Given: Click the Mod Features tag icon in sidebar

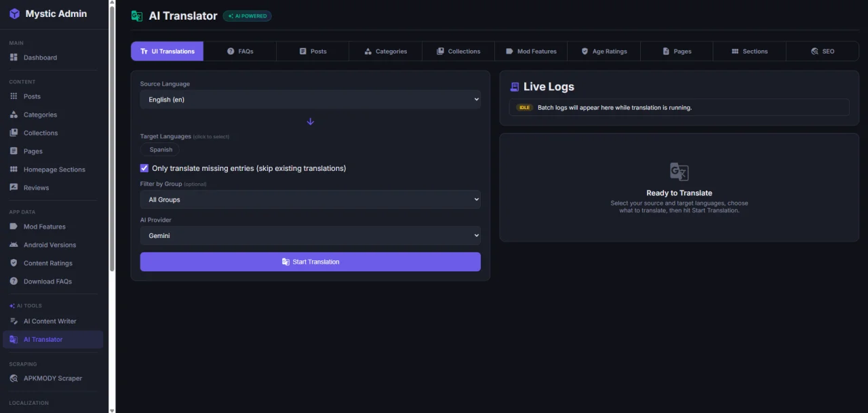Looking at the screenshot, I should (14, 227).
